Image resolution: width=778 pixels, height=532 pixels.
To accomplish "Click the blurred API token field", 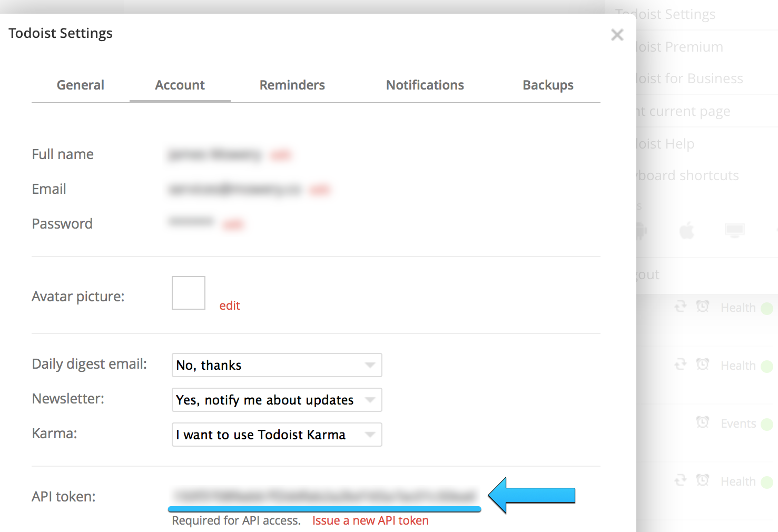I will (x=324, y=496).
